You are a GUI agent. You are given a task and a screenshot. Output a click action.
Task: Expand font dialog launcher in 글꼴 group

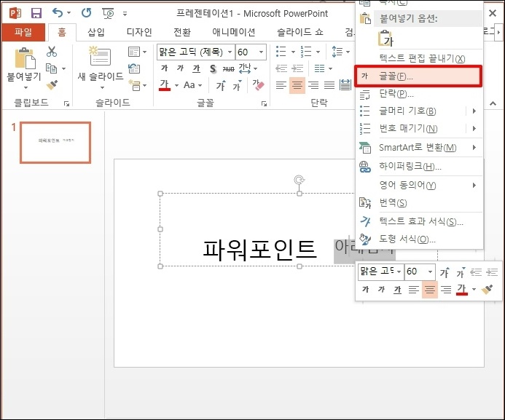[264, 103]
